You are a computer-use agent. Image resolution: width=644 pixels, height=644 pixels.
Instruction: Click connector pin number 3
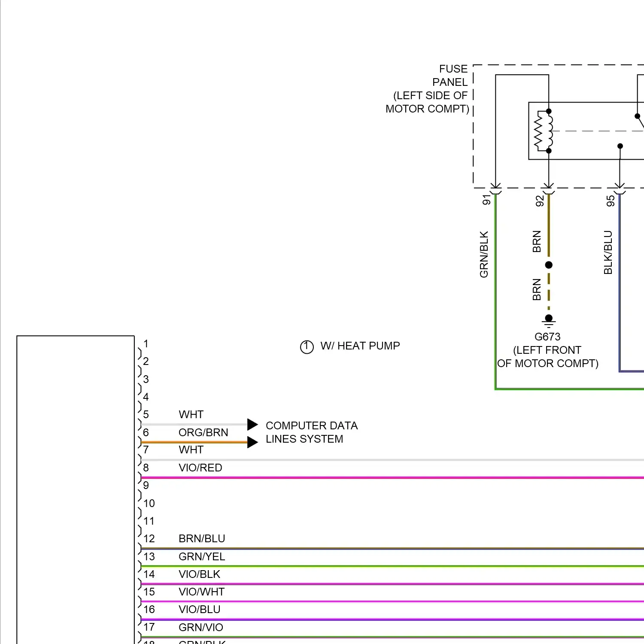(x=146, y=379)
